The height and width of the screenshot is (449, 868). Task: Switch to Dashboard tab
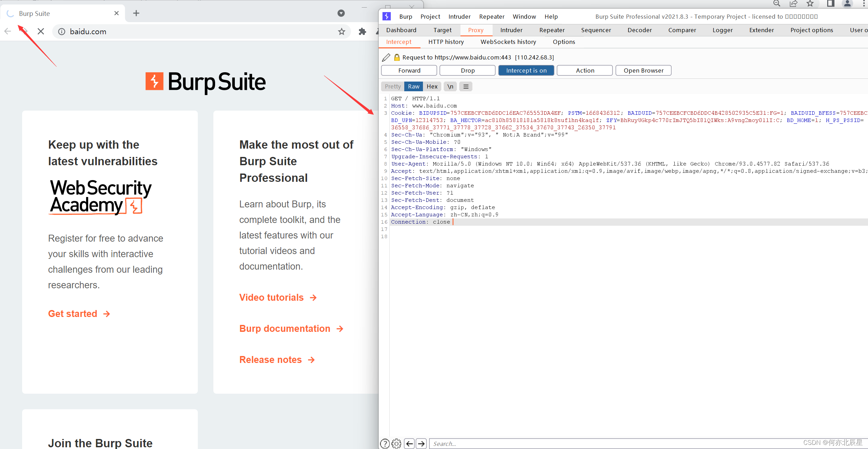(x=401, y=30)
